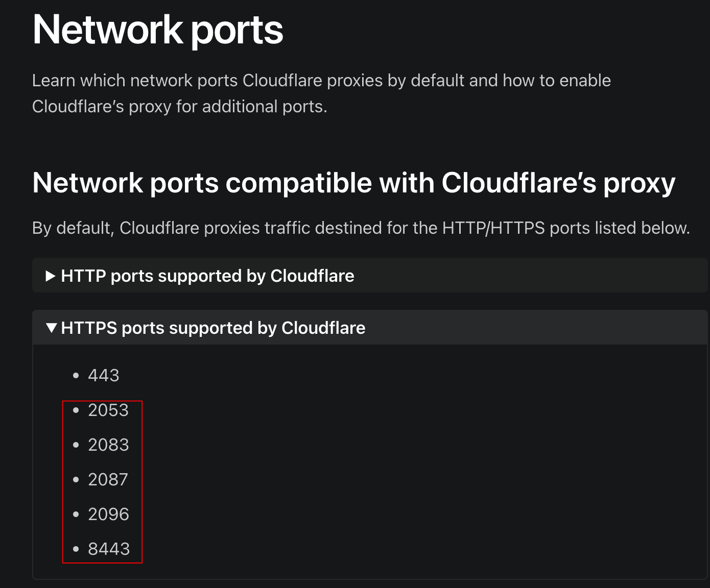
Task: Select port 2053 in the list
Action: (x=108, y=410)
